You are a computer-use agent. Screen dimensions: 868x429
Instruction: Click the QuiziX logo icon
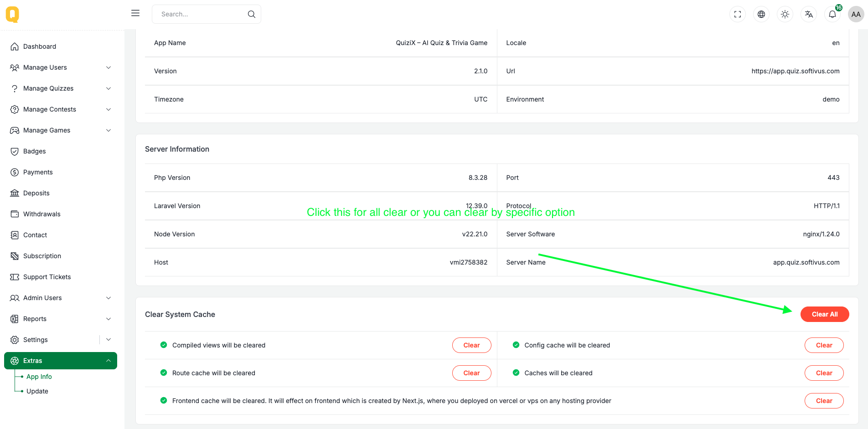(x=12, y=14)
